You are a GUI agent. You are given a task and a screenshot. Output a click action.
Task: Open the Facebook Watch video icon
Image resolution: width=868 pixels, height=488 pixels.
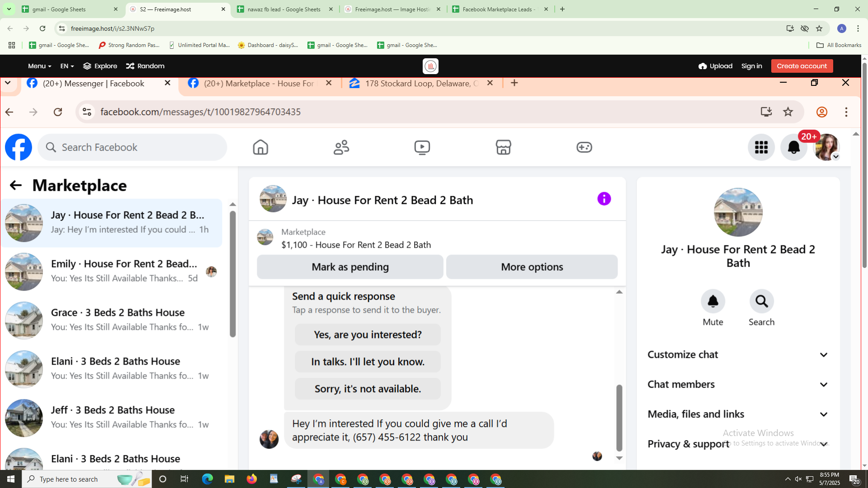coord(422,147)
